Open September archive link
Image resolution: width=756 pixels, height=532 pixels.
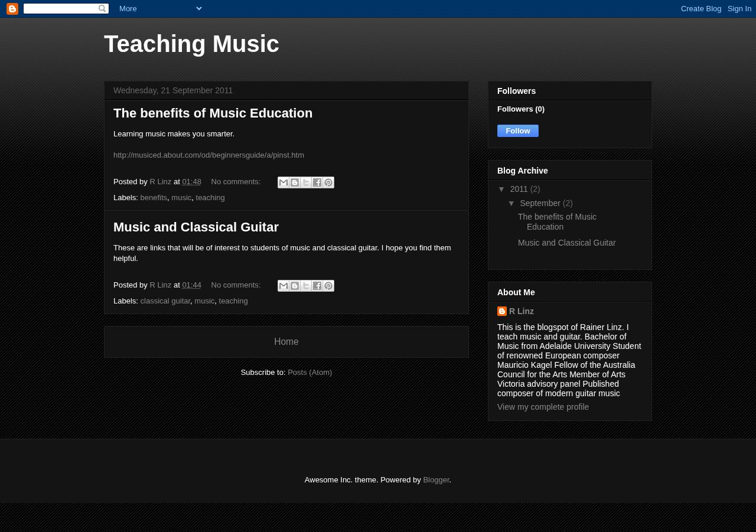[540, 203]
